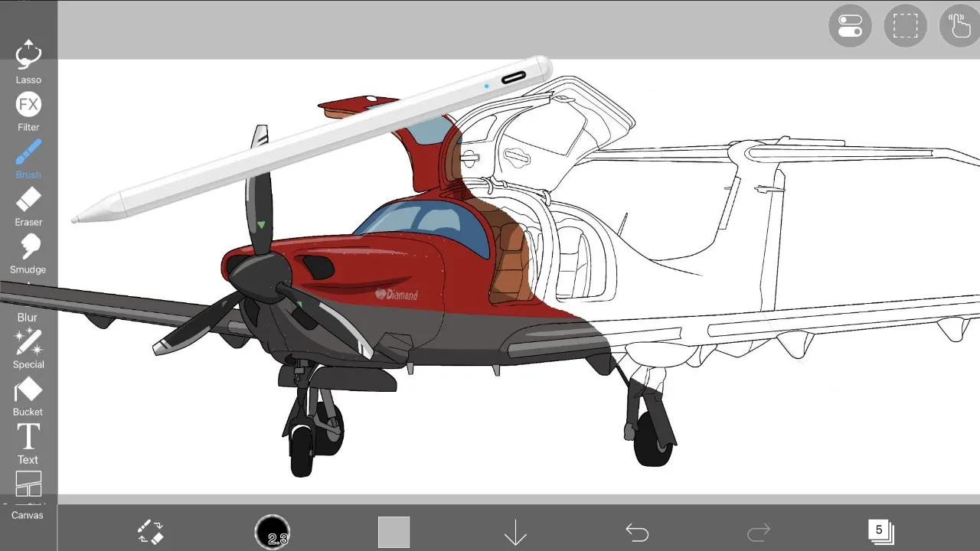Switch to the Eraser tool

(28, 207)
